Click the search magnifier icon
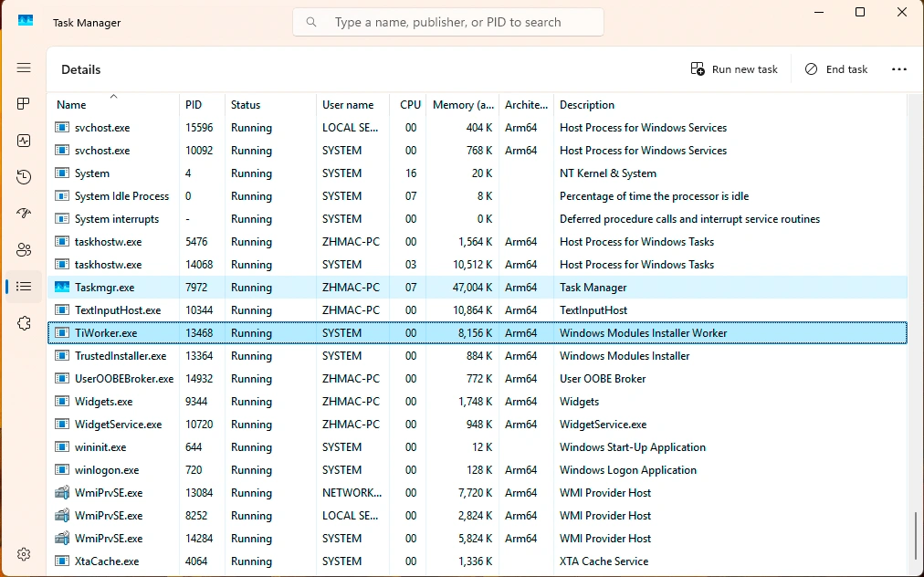Image resolution: width=924 pixels, height=577 pixels. click(311, 23)
